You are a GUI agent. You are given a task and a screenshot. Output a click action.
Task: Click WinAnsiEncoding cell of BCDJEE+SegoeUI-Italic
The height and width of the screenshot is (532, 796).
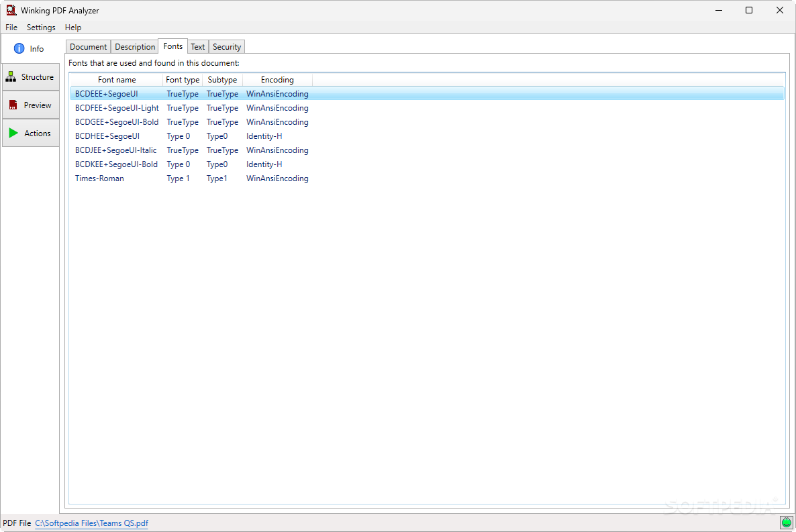(x=277, y=150)
